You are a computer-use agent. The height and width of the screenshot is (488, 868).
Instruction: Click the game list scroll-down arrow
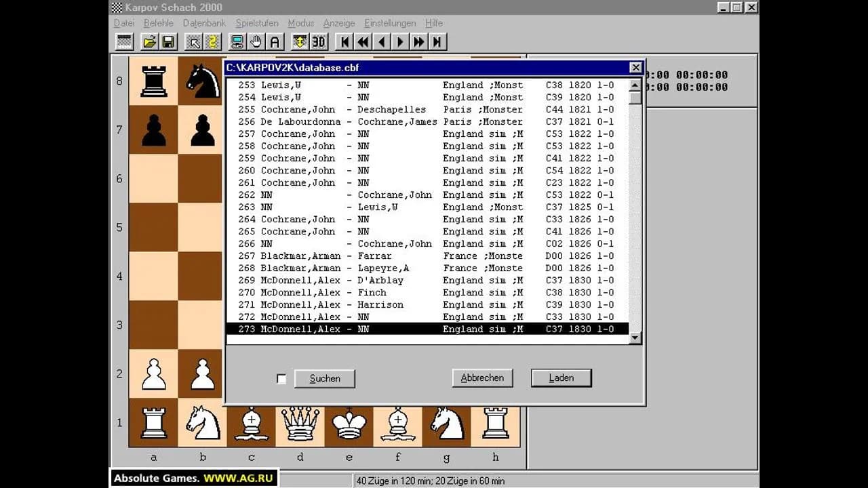(635, 338)
